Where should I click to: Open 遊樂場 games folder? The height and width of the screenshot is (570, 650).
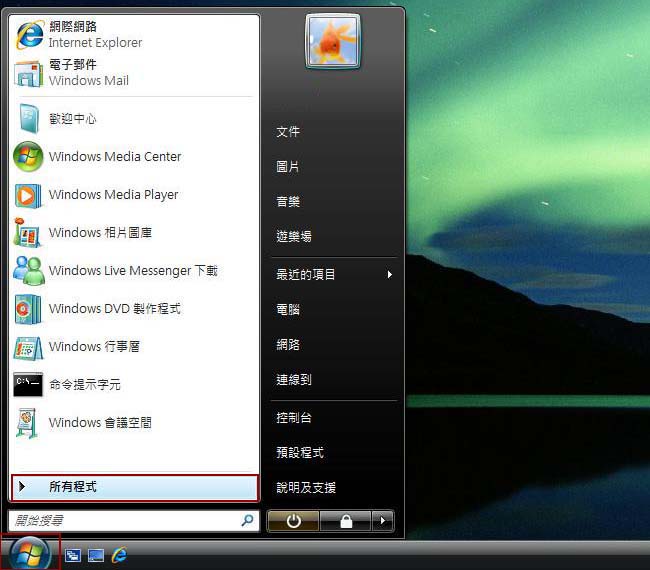point(294,236)
